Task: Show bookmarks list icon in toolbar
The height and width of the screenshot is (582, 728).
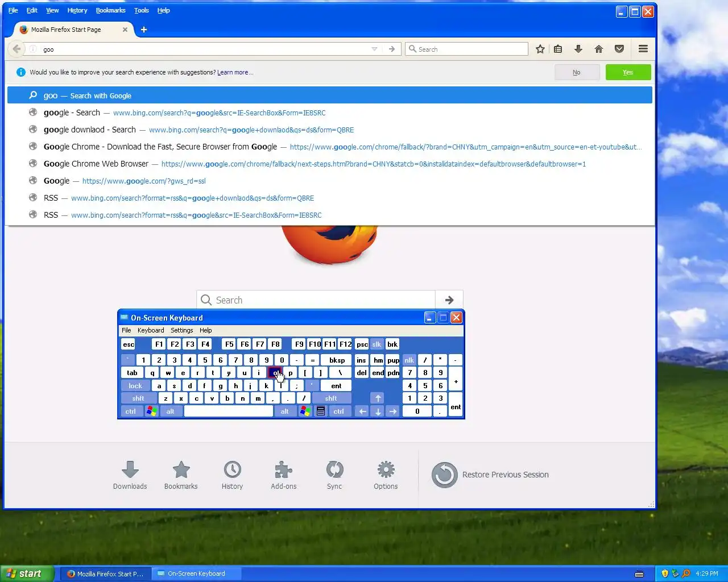Action: pos(558,49)
